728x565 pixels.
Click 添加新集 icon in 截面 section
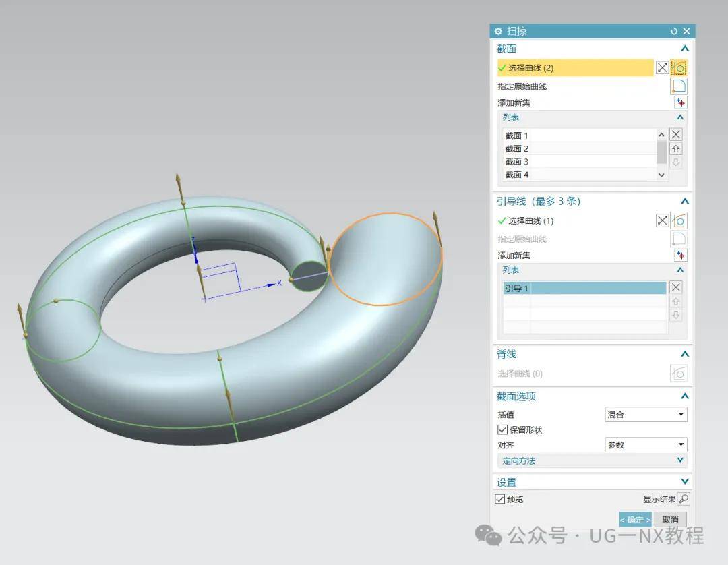coord(680,102)
